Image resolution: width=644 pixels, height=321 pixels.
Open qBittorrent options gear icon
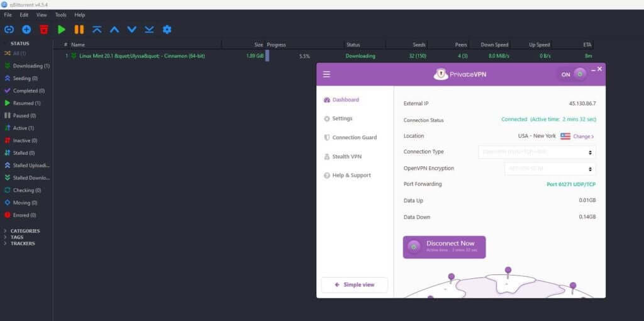coord(167,30)
